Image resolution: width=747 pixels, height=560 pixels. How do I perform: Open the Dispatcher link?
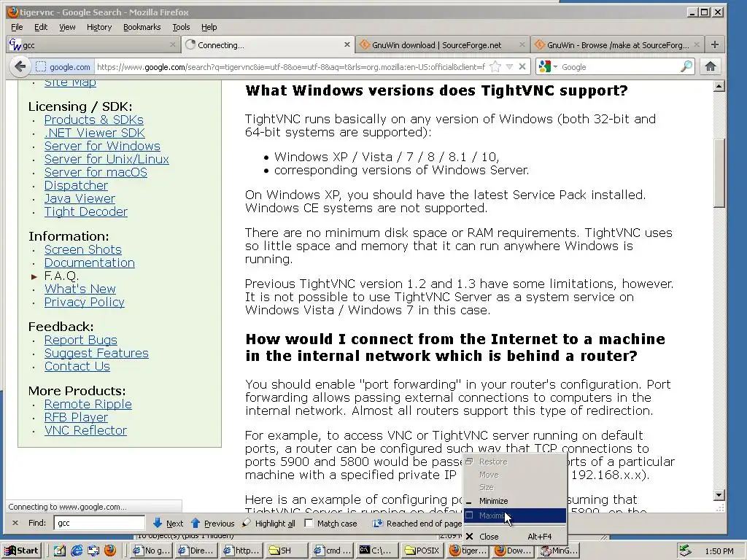pyautogui.click(x=76, y=185)
